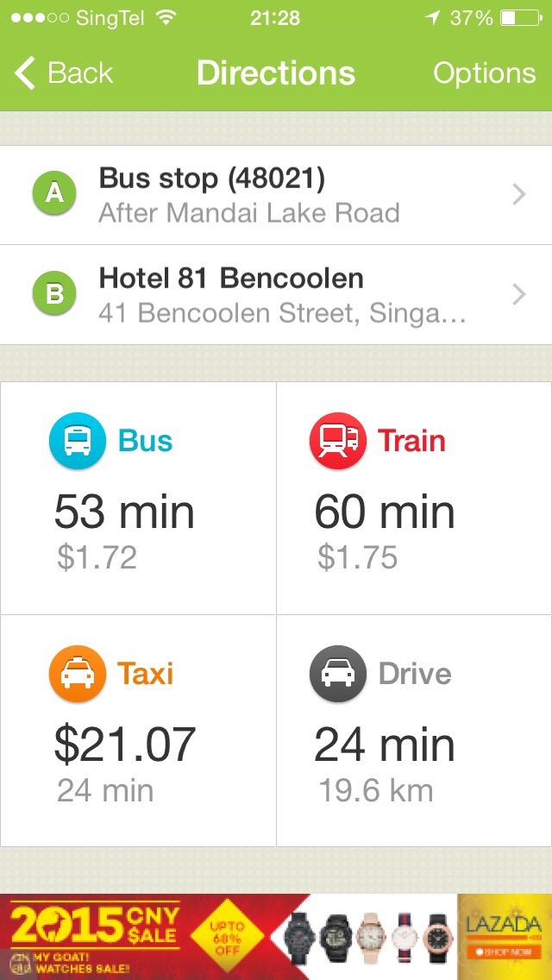Tap the battery indicator in status bar
The height and width of the screenshot is (980, 552).
coord(519,17)
